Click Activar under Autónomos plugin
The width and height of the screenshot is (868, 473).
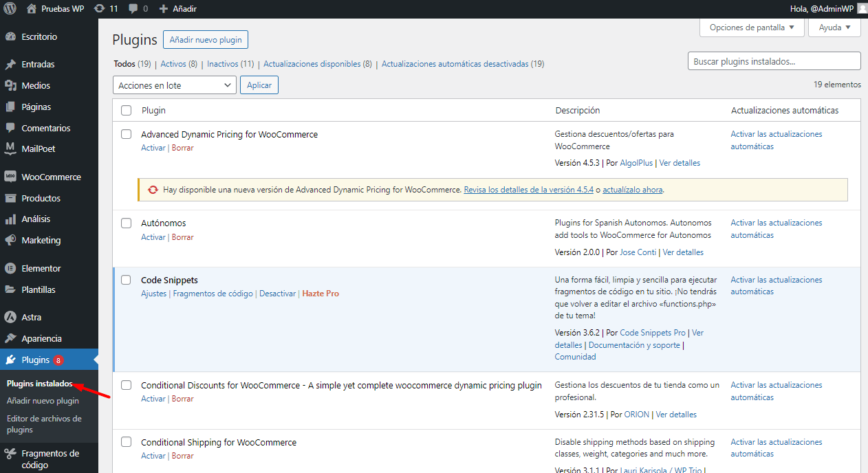point(153,237)
